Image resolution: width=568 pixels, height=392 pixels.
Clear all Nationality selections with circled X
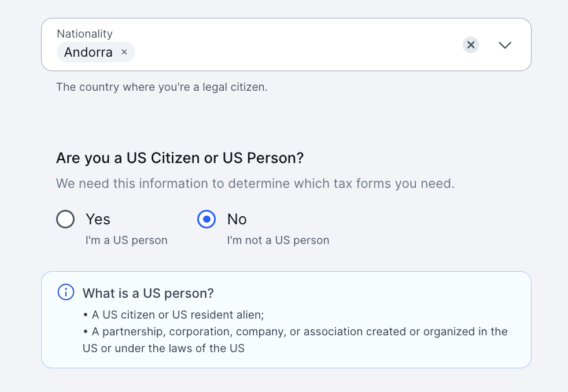(x=471, y=45)
